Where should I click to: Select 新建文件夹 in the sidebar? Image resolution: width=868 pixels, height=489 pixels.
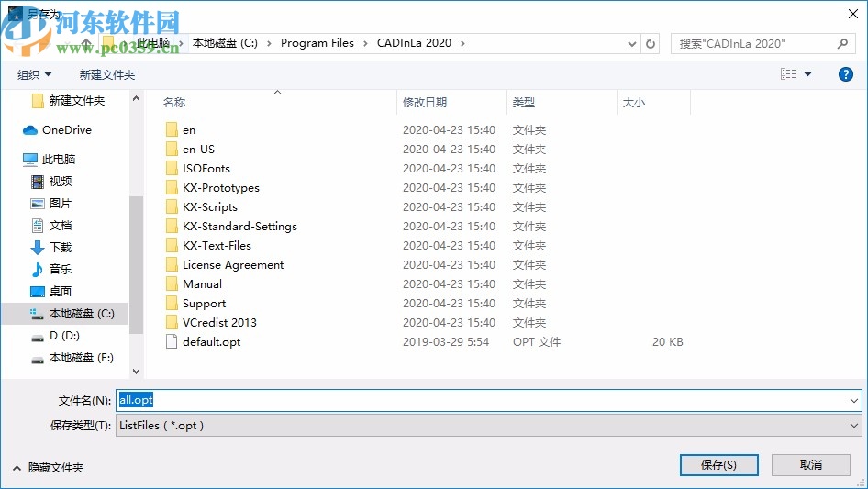68,100
